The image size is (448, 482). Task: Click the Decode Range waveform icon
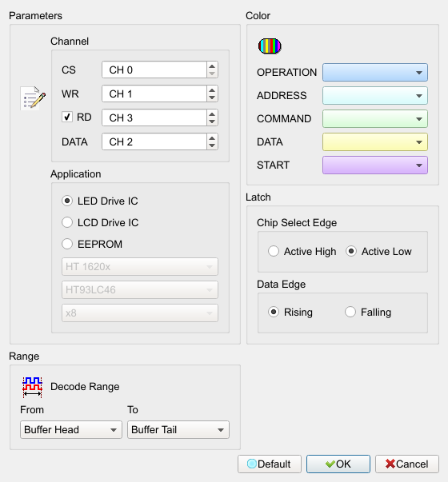32,387
